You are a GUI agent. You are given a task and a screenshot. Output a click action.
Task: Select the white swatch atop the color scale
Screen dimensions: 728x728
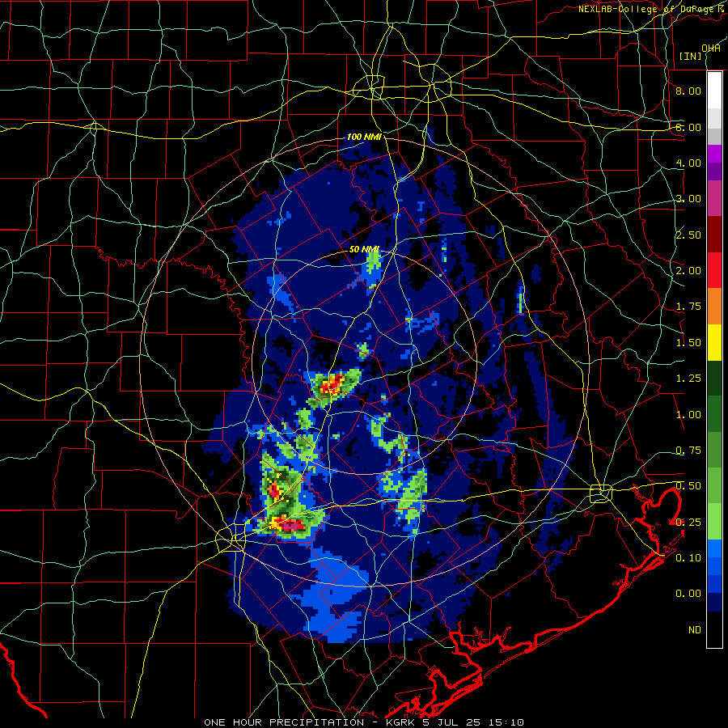(714, 90)
